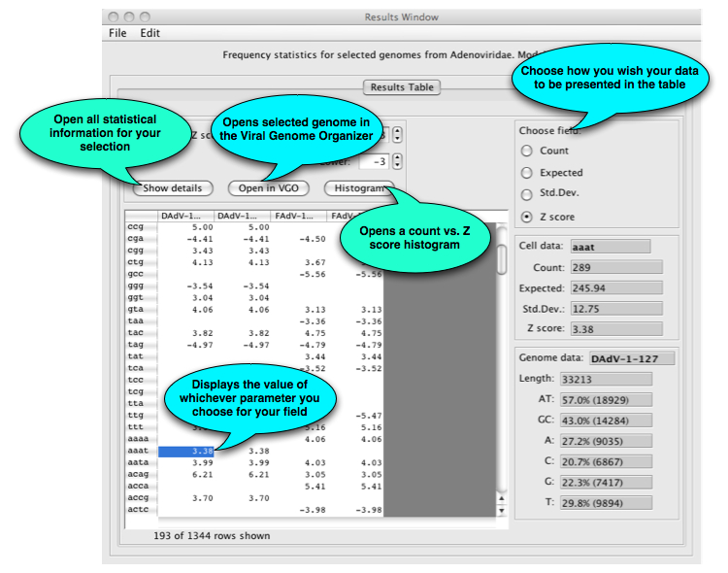Click the scrollbar down arrow

[502, 510]
